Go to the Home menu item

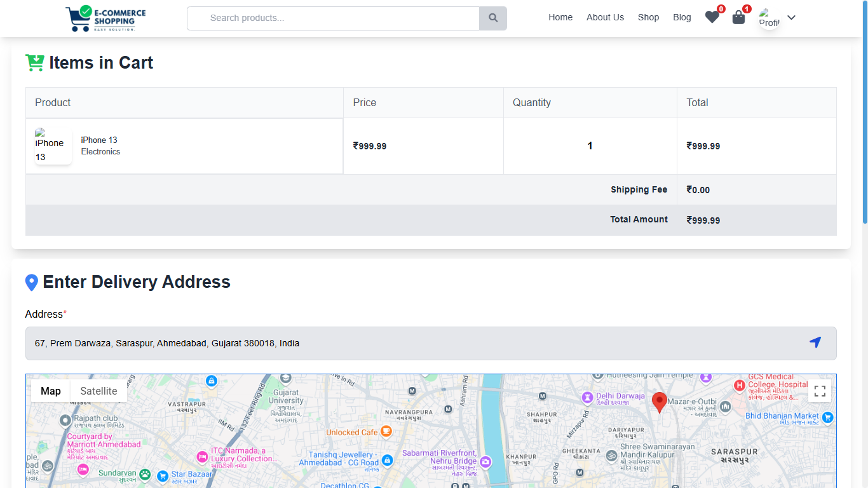(560, 18)
